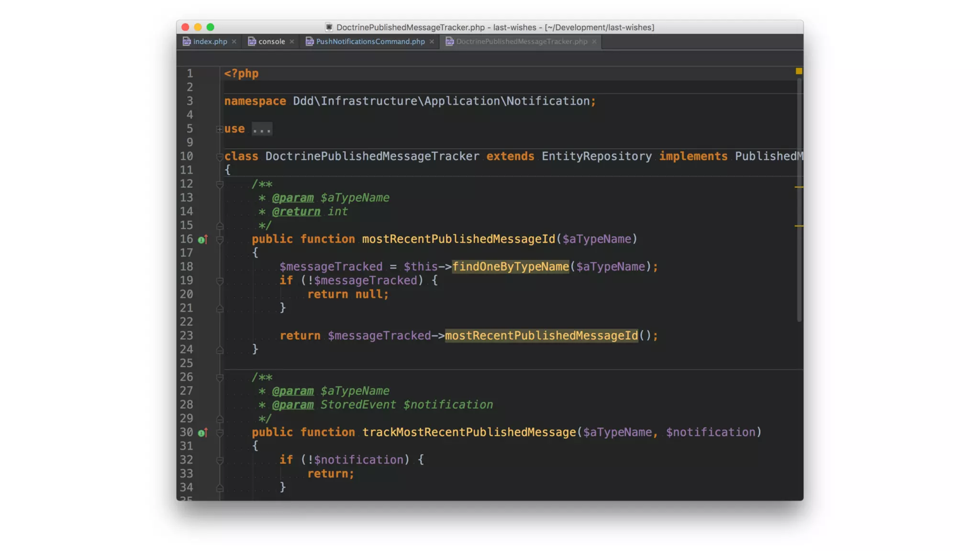Collapse trackMostRecentPublishedMessage function fold on line 30

[x=220, y=433]
